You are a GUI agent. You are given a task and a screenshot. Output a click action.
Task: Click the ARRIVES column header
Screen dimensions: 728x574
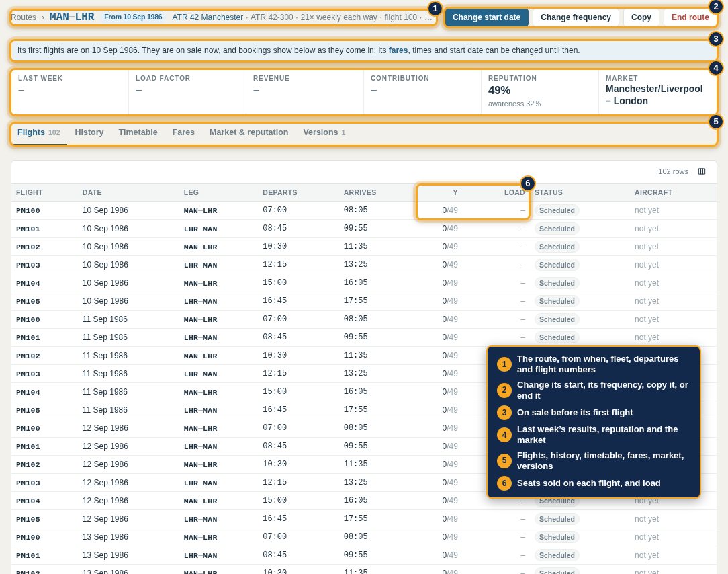[x=360, y=192]
